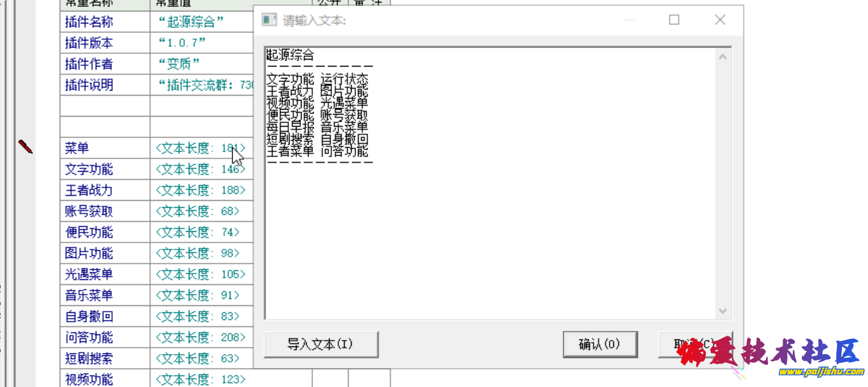Click the maximize button of the dialog
Image resolution: width=868 pixels, height=387 pixels.
673,20
